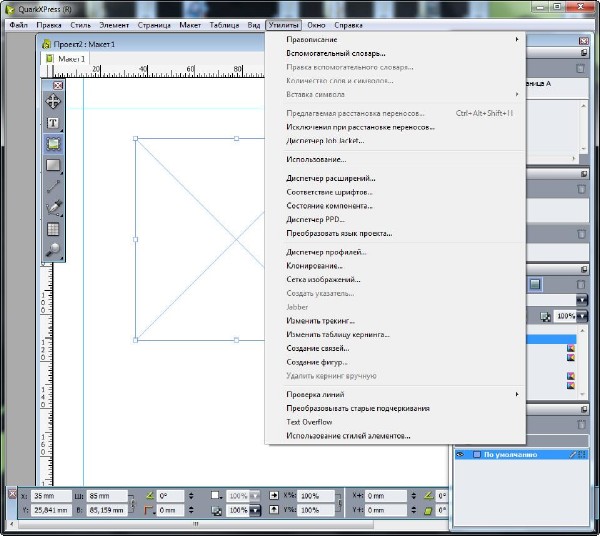Image resolution: width=600 pixels, height=536 pixels.
Task: Select Использование menu entry
Action: 316,159
